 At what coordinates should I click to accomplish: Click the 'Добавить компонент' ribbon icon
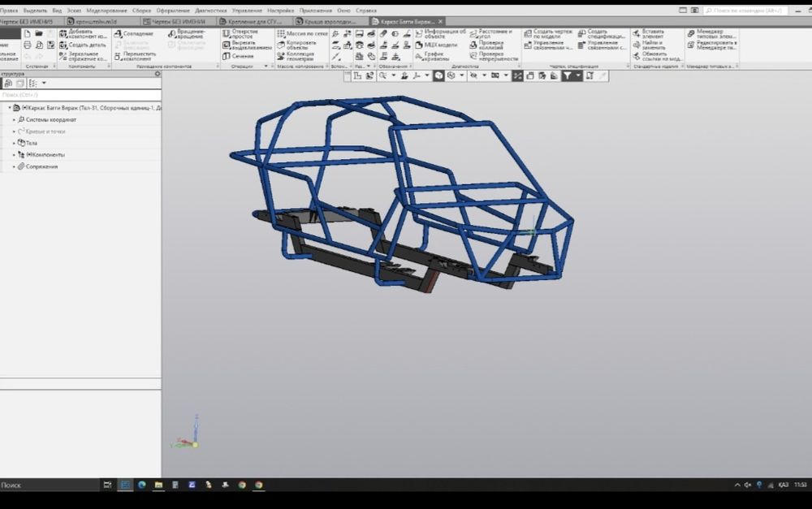click(x=63, y=33)
